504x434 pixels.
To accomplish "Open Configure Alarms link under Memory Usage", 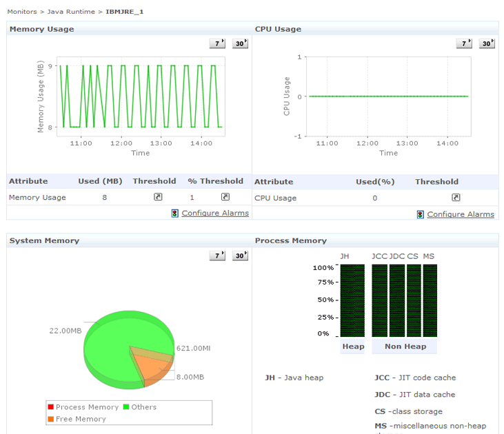I will click(x=215, y=214).
